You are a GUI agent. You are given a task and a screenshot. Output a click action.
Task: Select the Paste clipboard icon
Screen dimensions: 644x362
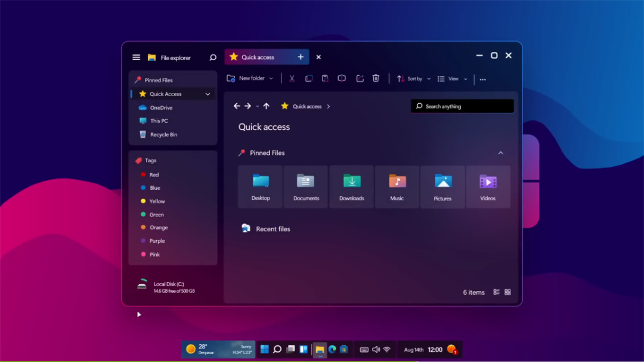coord(325,79)
